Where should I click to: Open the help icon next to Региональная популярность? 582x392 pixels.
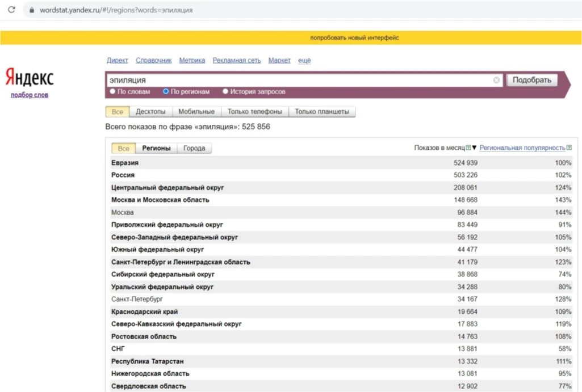click(x=569, y=147)
